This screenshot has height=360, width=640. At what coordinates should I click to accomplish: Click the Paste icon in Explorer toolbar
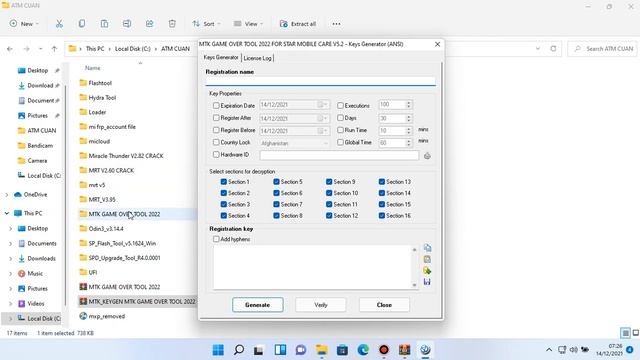click(x=104, y=24)
